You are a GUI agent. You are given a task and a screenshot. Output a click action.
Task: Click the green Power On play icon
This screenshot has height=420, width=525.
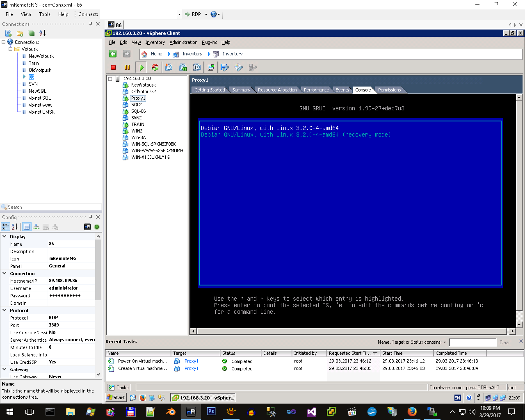pyautogui.click(x=142, y=67)
